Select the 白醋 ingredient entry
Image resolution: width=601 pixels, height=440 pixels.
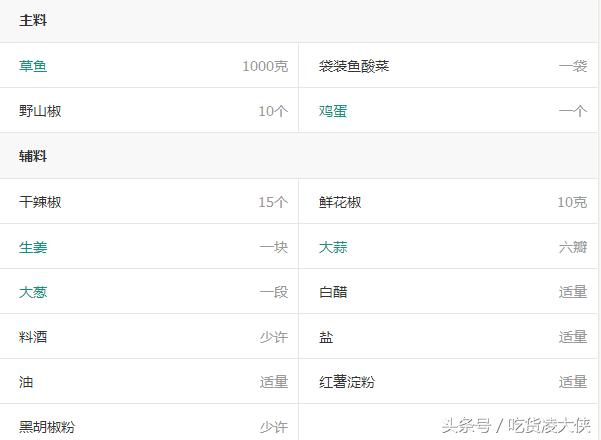333,292
